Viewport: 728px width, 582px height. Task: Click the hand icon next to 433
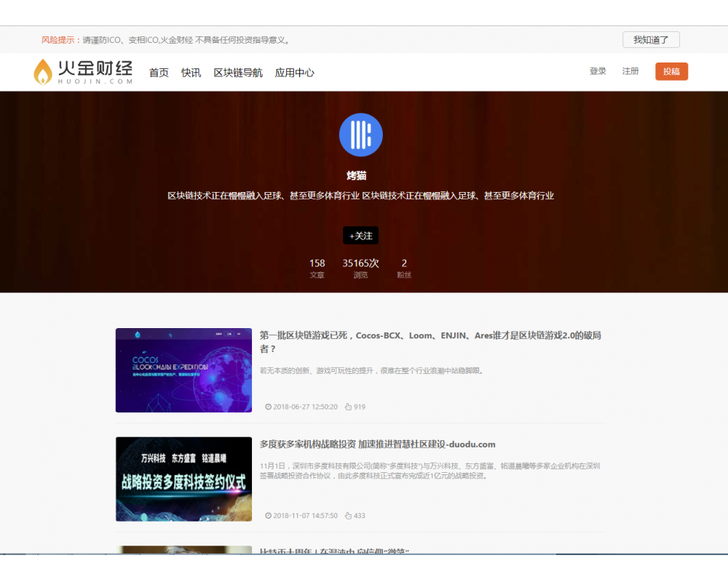point(348,516)
